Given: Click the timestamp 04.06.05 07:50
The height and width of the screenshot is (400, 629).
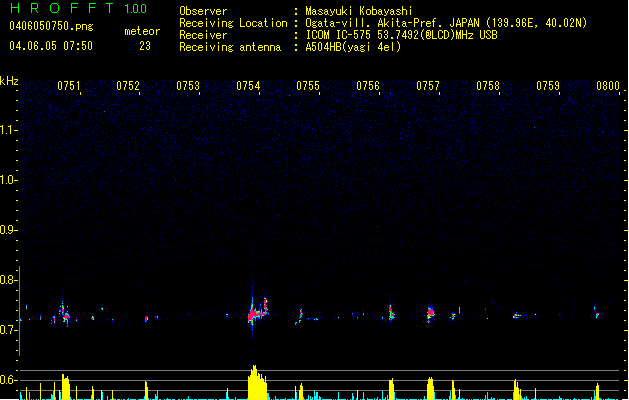Looking at the screenshot, I should point(51,46).
